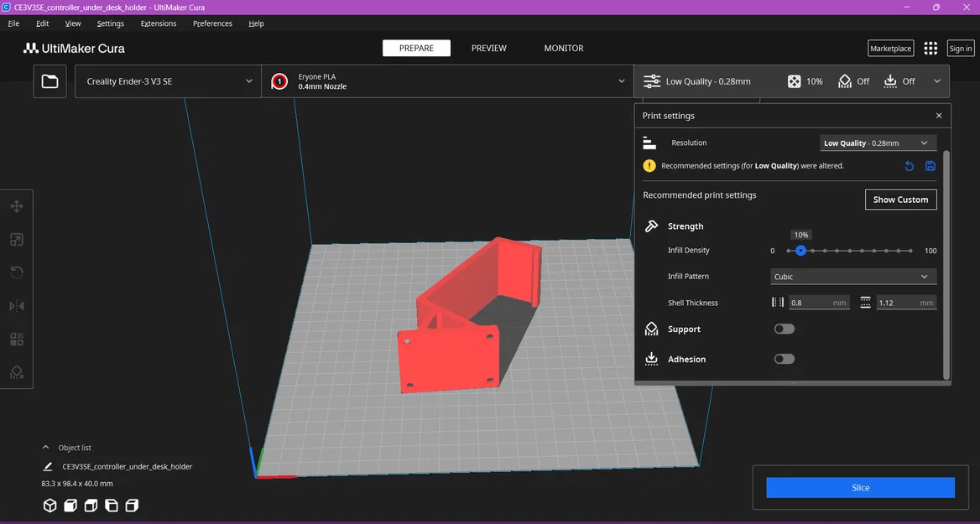Open the Settings menu
Screen dimensions: 980x524
111,23
